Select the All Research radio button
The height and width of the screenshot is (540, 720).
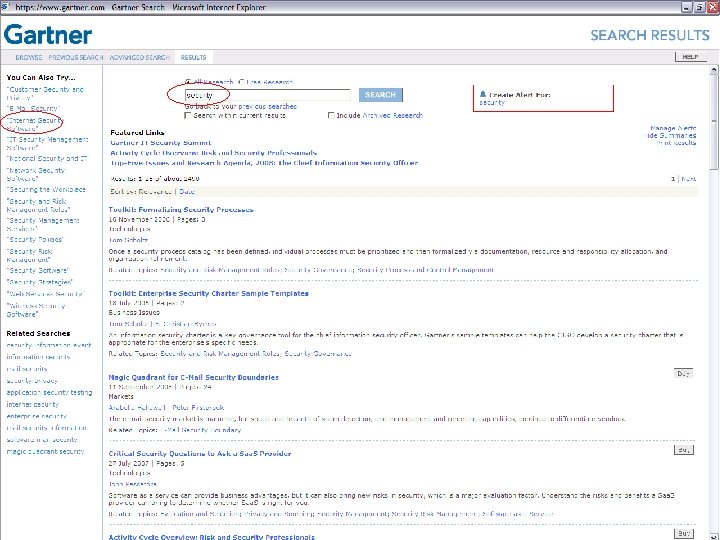coord(188,82)
